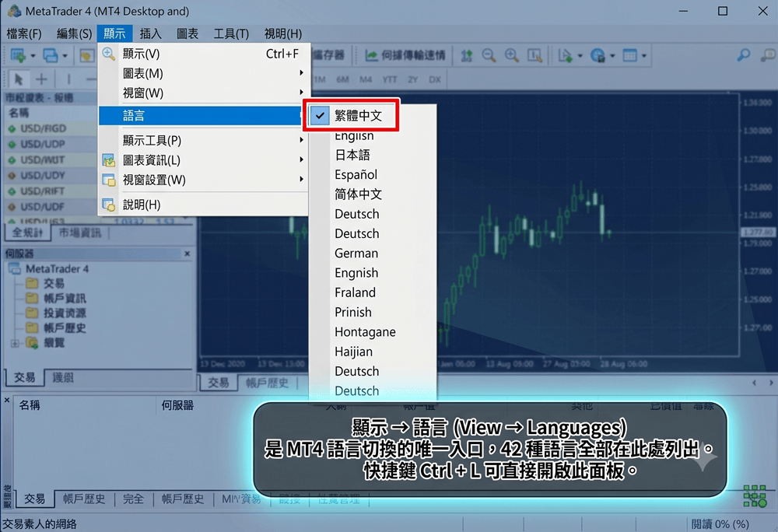Open dropdown arrow next to profiles icon
Image resolution: width=778 pixels, height=532 pixels.
tap(65, 55)
